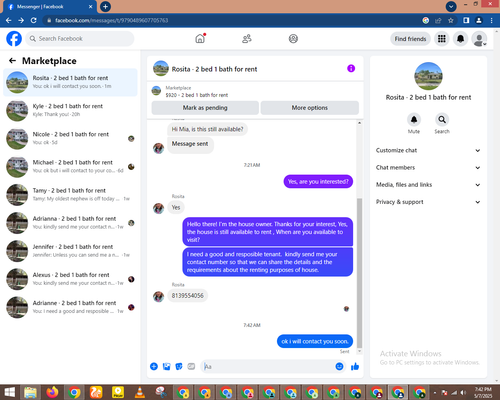Go back in browser history
Viewport: 500px width, 400px height.
coord(9,20)
